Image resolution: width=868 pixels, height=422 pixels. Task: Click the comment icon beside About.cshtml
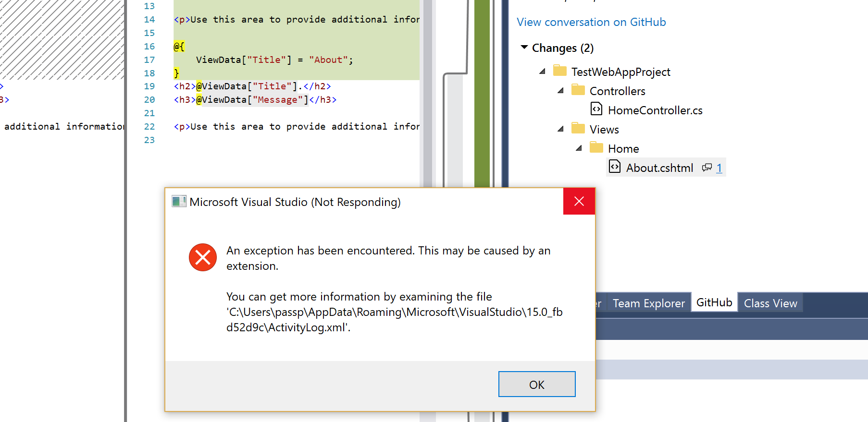707,168
